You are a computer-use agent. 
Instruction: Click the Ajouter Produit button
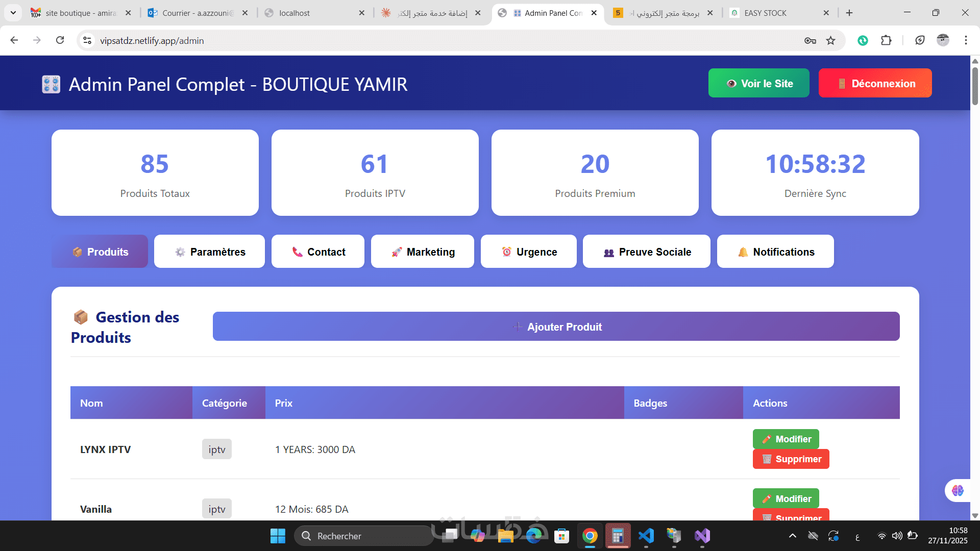point(556,327)
